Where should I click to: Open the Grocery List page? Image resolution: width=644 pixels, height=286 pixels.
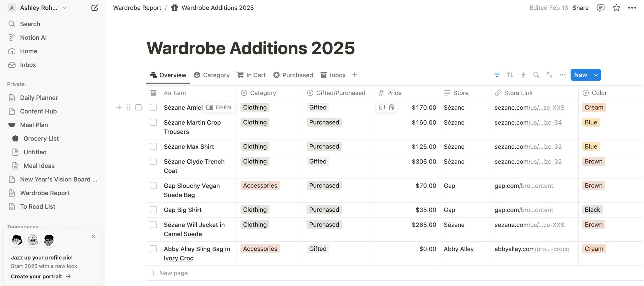click(x=41, y=139)
